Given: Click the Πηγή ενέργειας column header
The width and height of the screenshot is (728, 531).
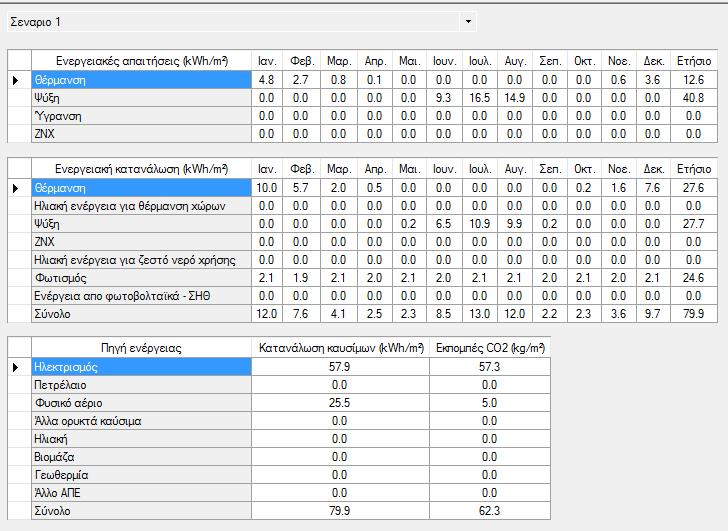Looking at the screenshot, I should click(142, 348).
